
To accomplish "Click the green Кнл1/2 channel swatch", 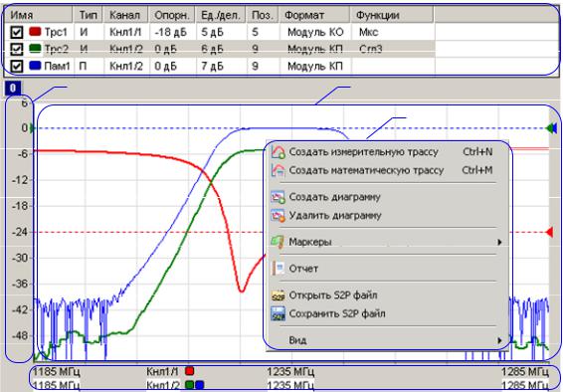I will pyautogui.click(x=189, y=386).
